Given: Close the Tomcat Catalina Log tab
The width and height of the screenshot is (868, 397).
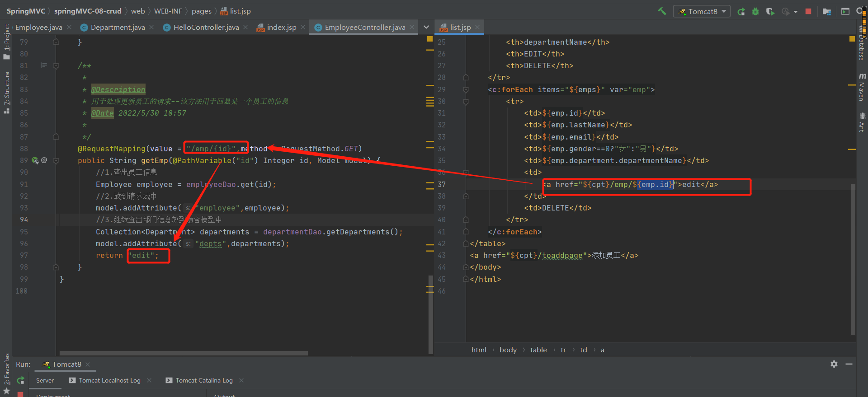Looking at the screenshot, I should click(x=241, y=380).
